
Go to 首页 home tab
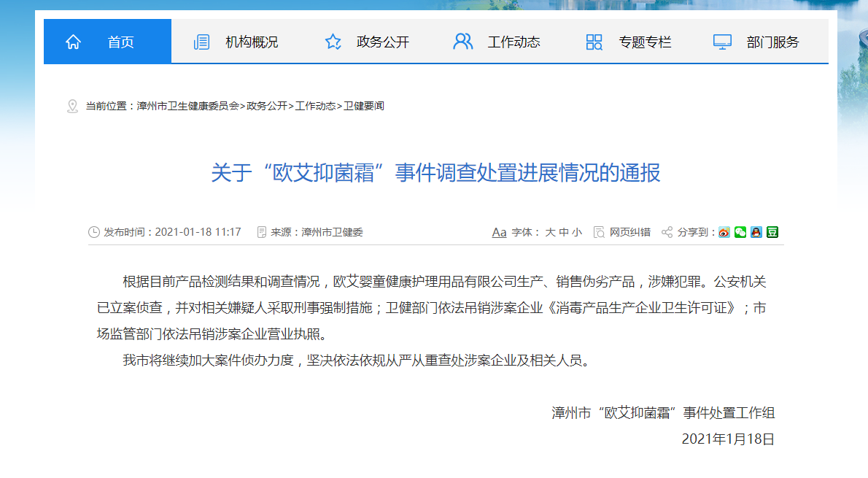pos(121,42)
